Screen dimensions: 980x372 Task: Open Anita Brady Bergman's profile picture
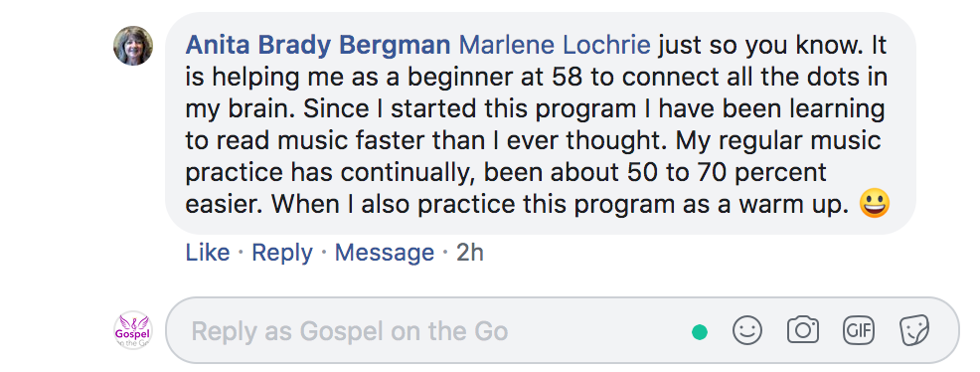(x=133, y=46)
